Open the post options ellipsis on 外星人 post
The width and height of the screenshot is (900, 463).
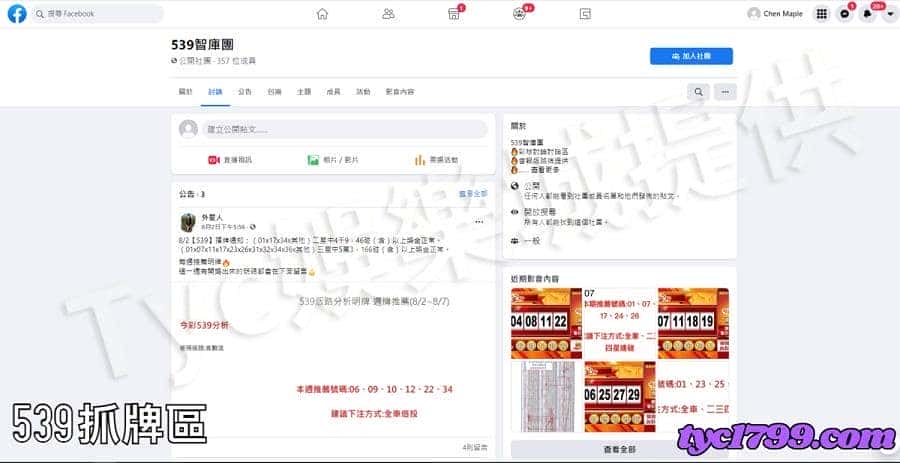(x=479, y=222)
